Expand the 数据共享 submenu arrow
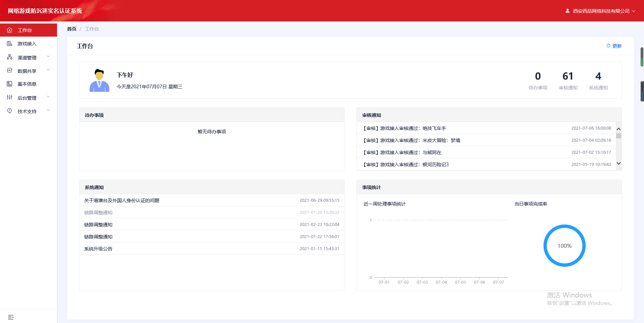This screenshot has height=323, width=644. pos(48,70)
